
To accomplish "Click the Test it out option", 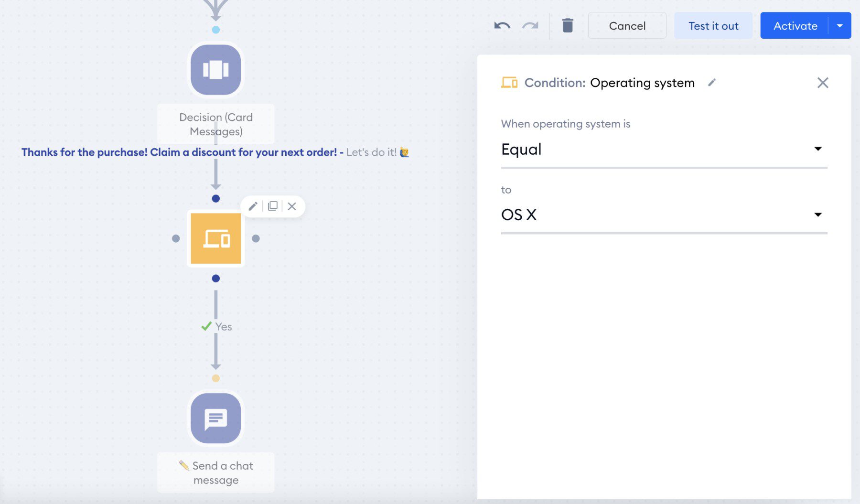I will coord(713,25).
